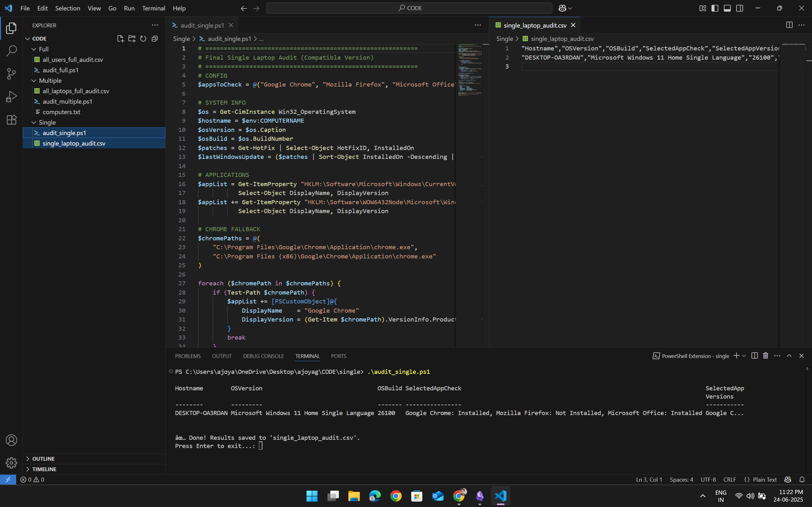This screenshot has height=507, width=812.
Task: Toggle the bottom panel visibility
Action: tap(727, 8)
